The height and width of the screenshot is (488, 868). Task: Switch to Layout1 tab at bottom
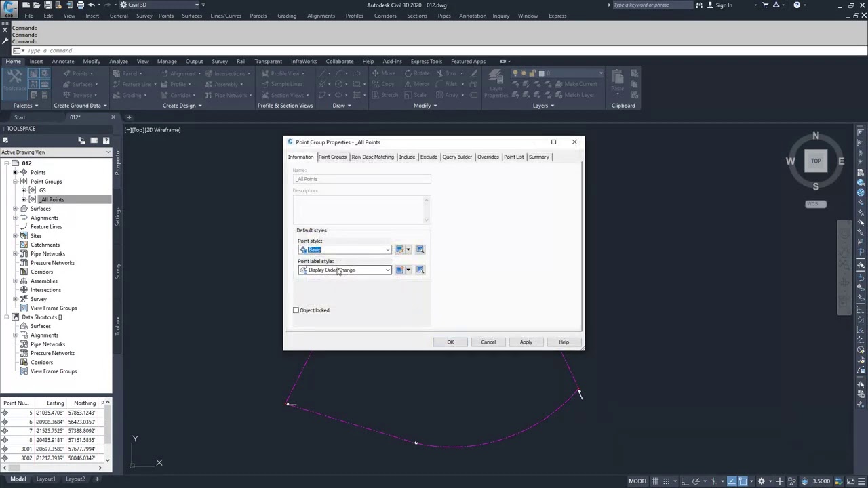45,479
